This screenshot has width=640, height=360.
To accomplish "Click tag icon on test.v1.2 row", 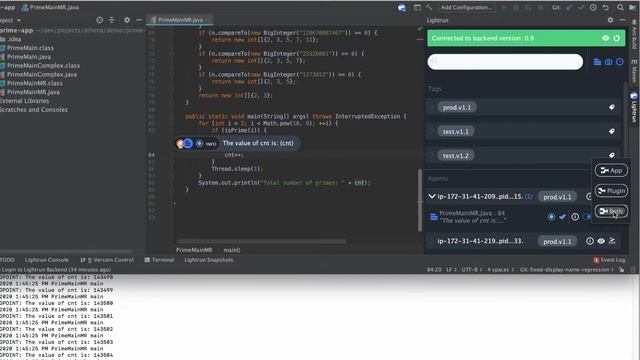I will click(x=611, y=155).
